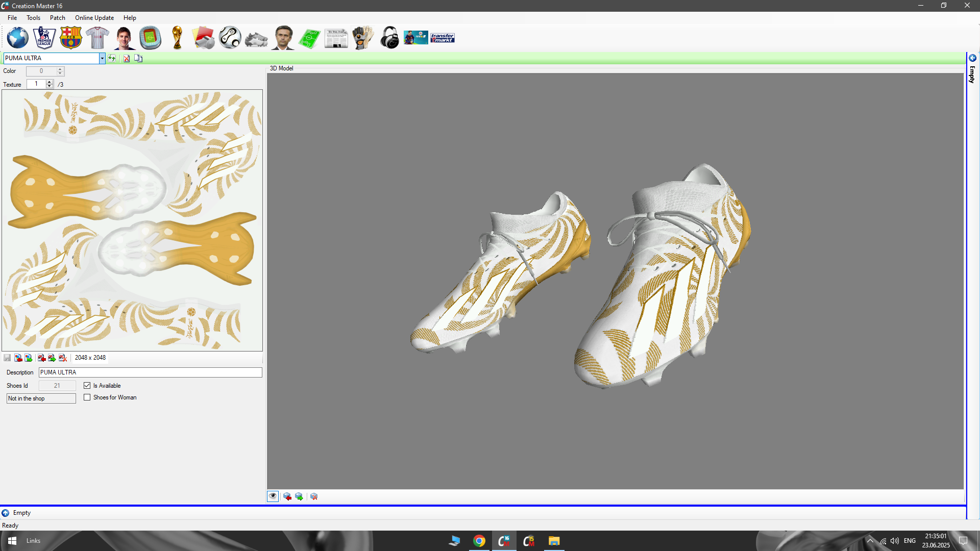This screenshot has width=980, height=551.
Task: Import texture image with red arrow icon
Action: click(18, 358)
